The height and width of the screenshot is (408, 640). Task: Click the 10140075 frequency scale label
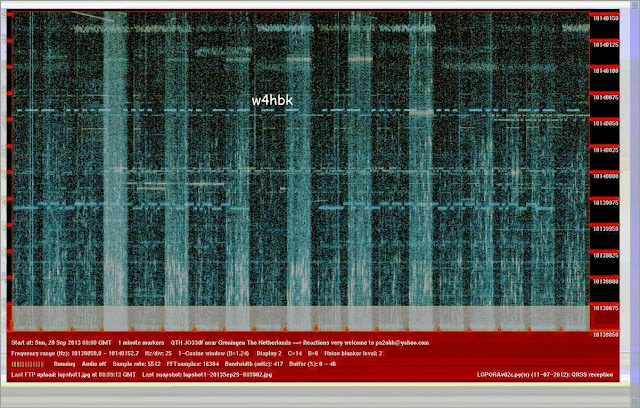tap(606, 98)
